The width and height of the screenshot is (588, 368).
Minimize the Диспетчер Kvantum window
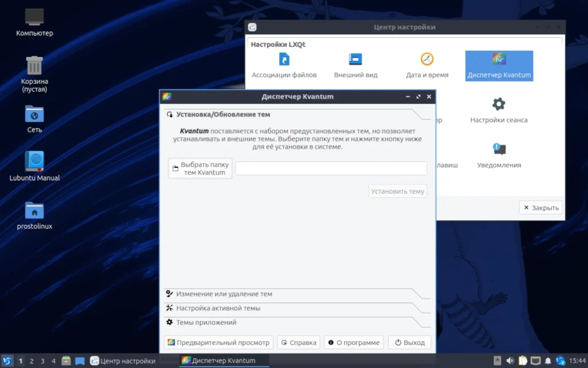(x=408, y=97)
